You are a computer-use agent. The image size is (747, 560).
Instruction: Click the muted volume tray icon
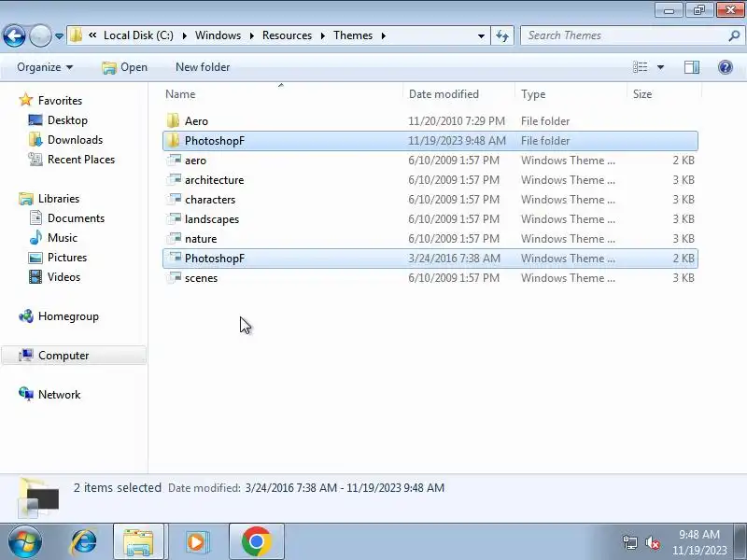652,542
